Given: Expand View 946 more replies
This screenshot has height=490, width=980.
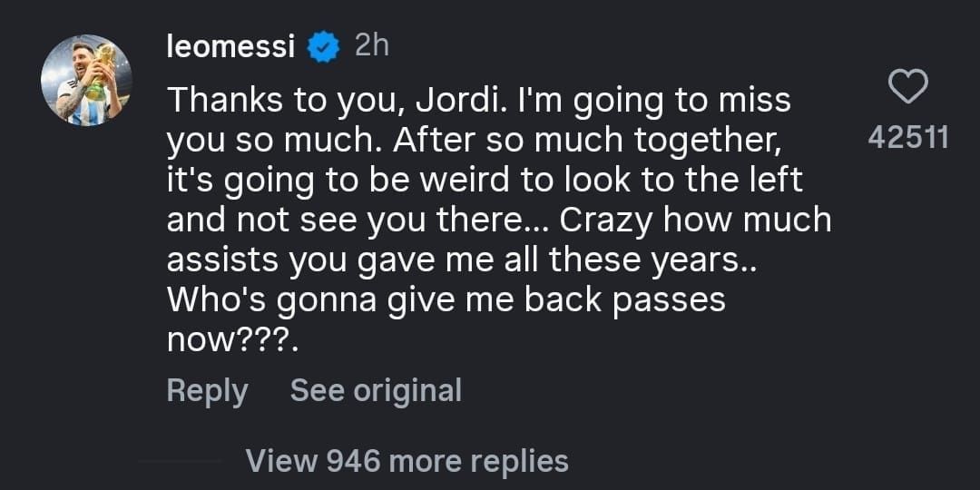Looking at the screenshot, I should pyautogui.click(x=407, y=461).
